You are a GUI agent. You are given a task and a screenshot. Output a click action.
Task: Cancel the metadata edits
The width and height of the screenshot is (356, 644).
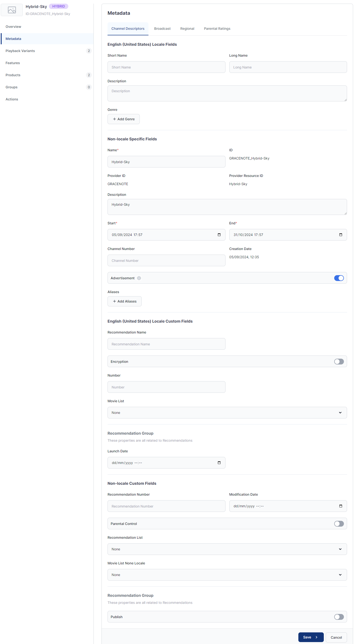pos(336,637)
